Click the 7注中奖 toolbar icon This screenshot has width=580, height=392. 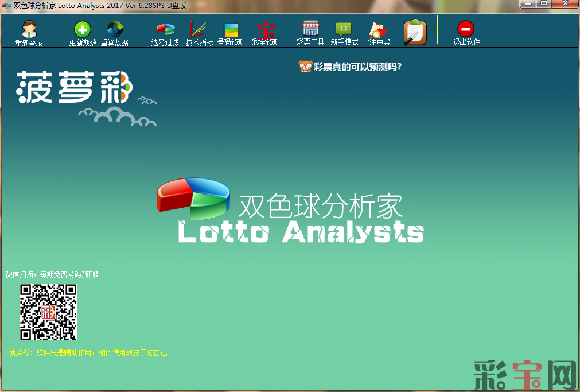pos(378,30)
